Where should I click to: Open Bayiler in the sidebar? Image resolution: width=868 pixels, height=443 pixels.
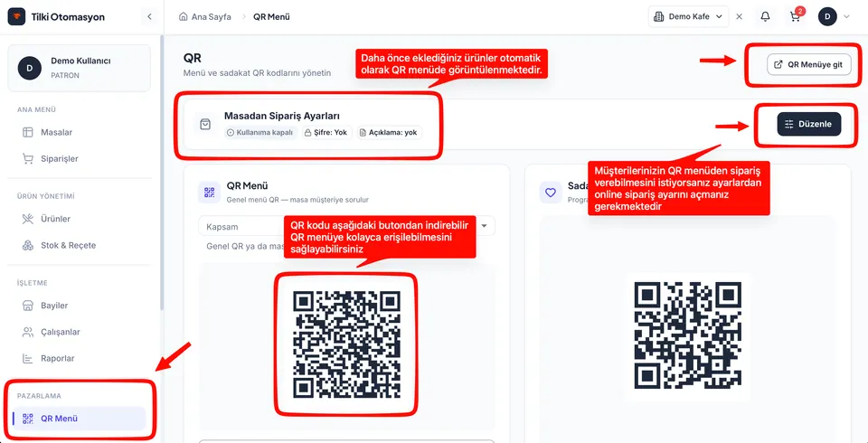pos(79,306)
